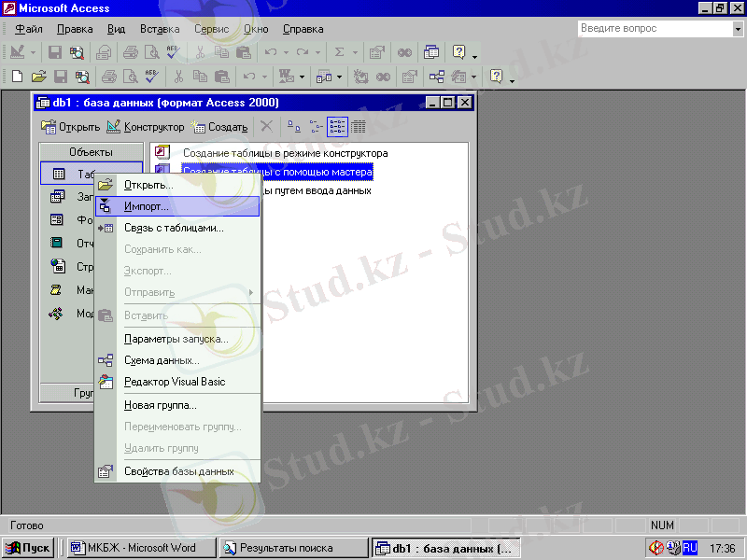Click the Spelling check icon in the upper toolbar row
Image resolution: width=747 pixels, height=560 pixels.
tap(173, 52)
